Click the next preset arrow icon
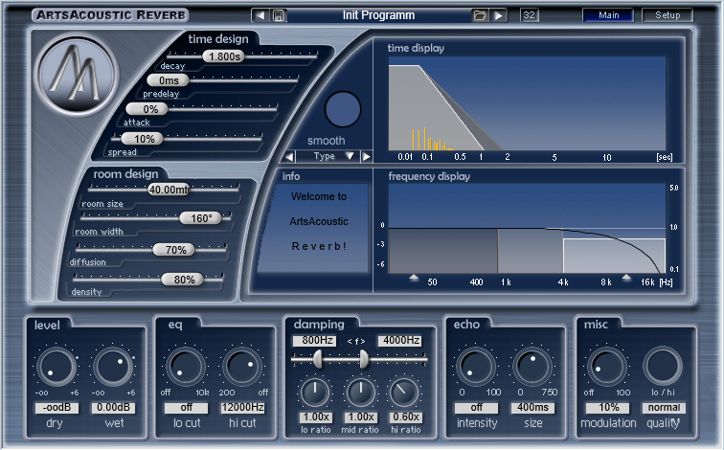 click(x=498, y=15)
